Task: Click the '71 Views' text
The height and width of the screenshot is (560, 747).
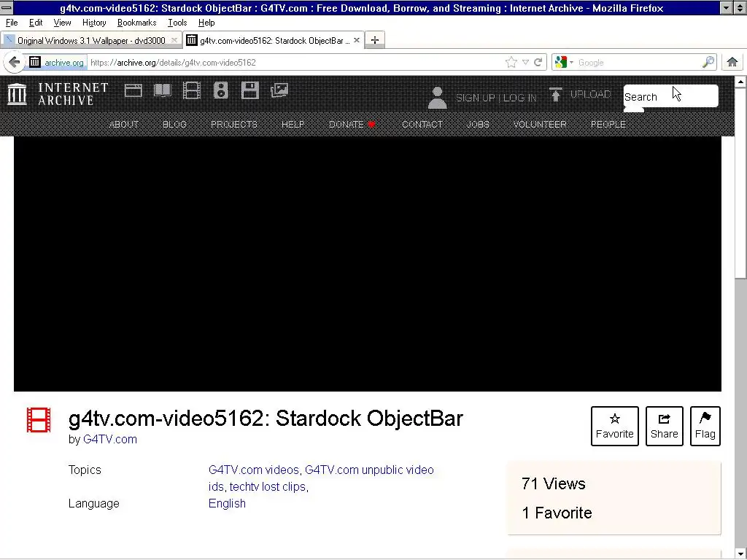Action: [554, 484]
